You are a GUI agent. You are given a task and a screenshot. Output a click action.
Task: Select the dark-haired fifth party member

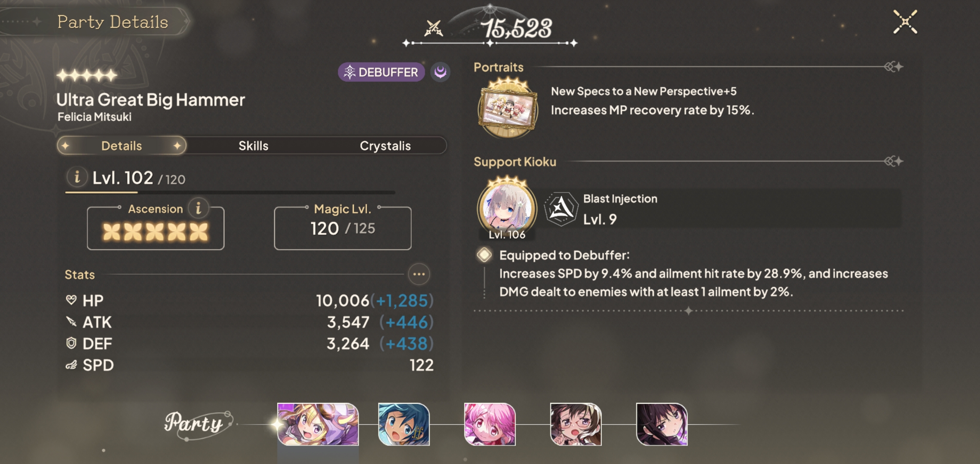pos(661,424)
